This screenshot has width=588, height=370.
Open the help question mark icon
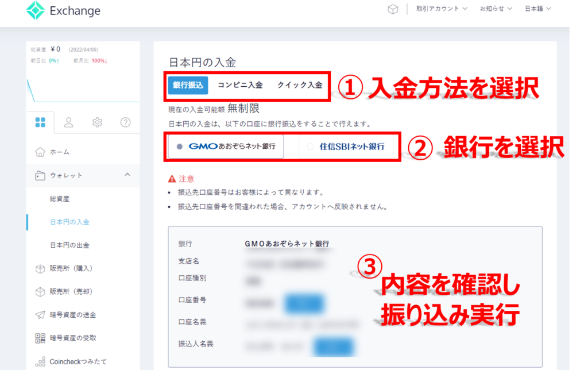click(126, 122)
